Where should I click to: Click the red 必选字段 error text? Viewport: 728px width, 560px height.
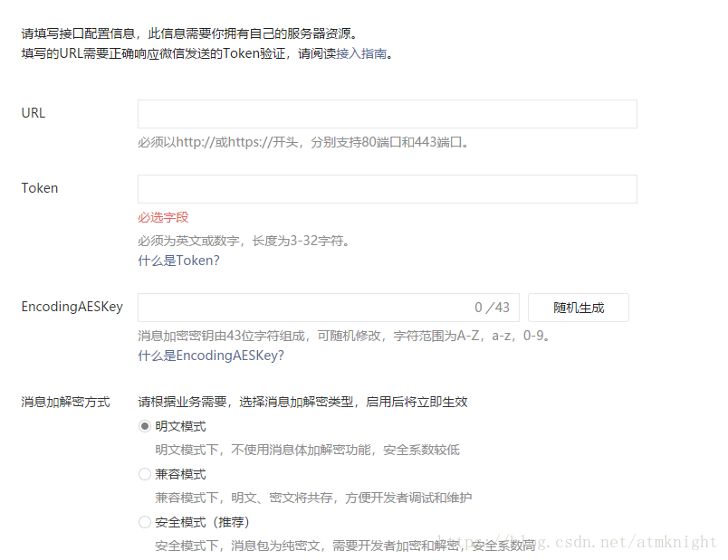click(163, 217)
